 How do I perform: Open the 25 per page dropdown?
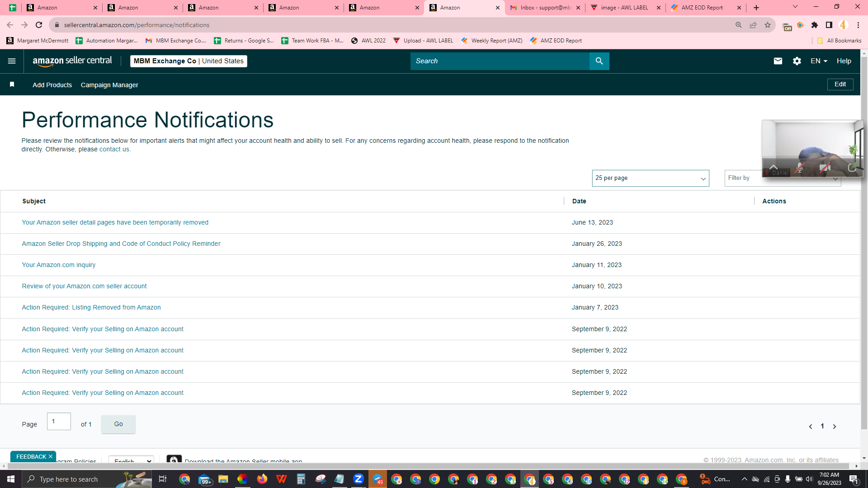click(x=651, y=178)
